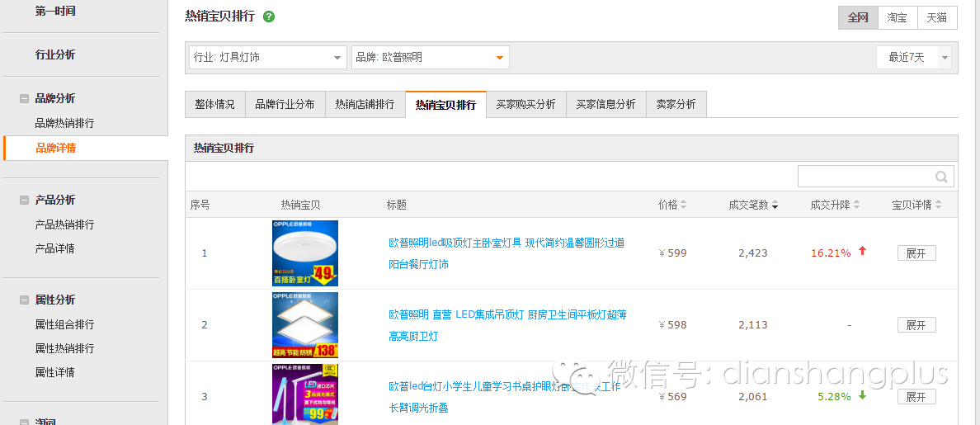This screenshot has width=980, height=425.
Task: Click the 2,113 transaction count
Action: coord(752,325)
